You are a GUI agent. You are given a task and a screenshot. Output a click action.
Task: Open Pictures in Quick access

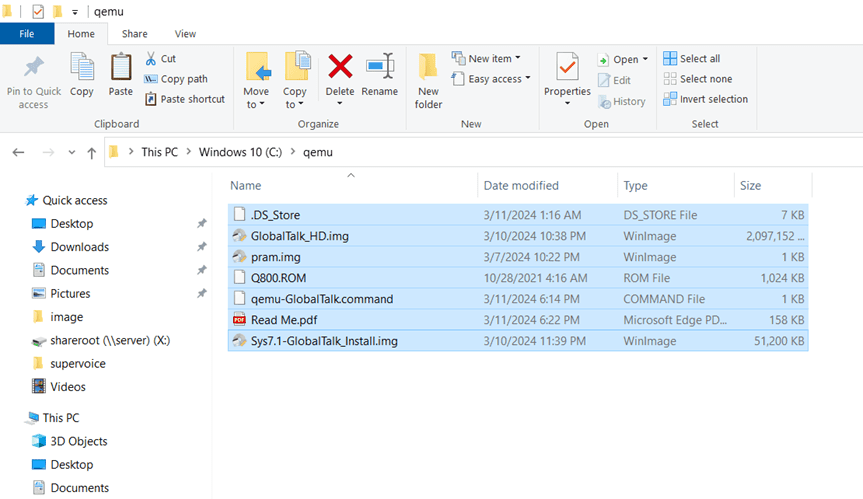pyautogui.click(x=61, y=294)
